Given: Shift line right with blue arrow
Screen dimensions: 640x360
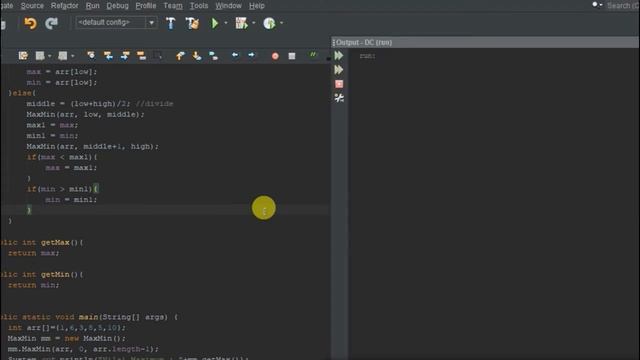Looking at the screenshot, I should pos(251,55).
